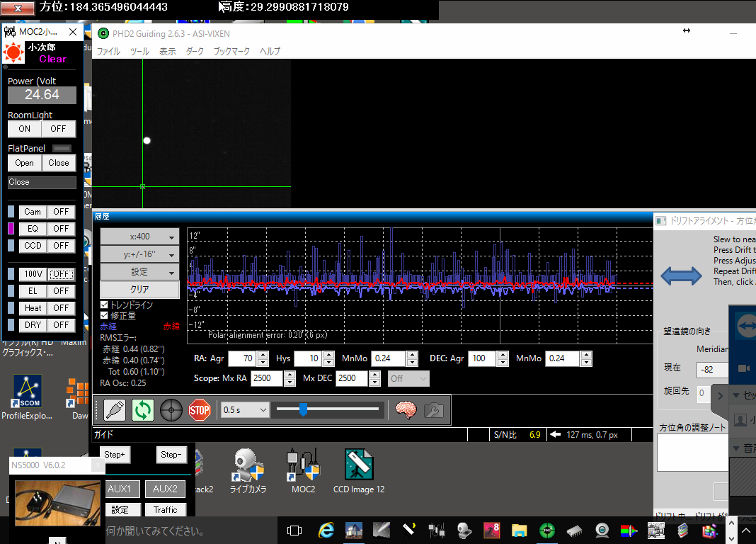Click the クリア button in the graph panel

coord(140,290)
